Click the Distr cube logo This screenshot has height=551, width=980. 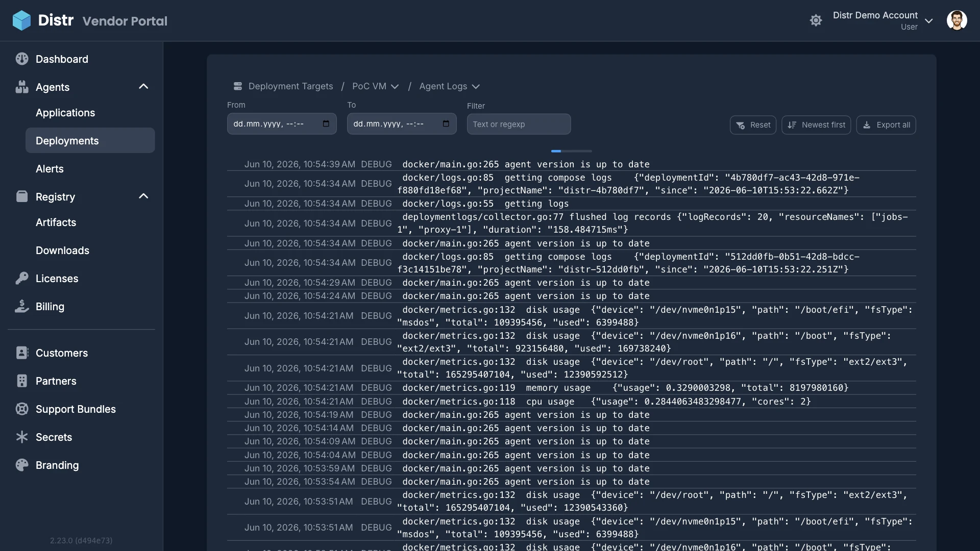point(21,20)
